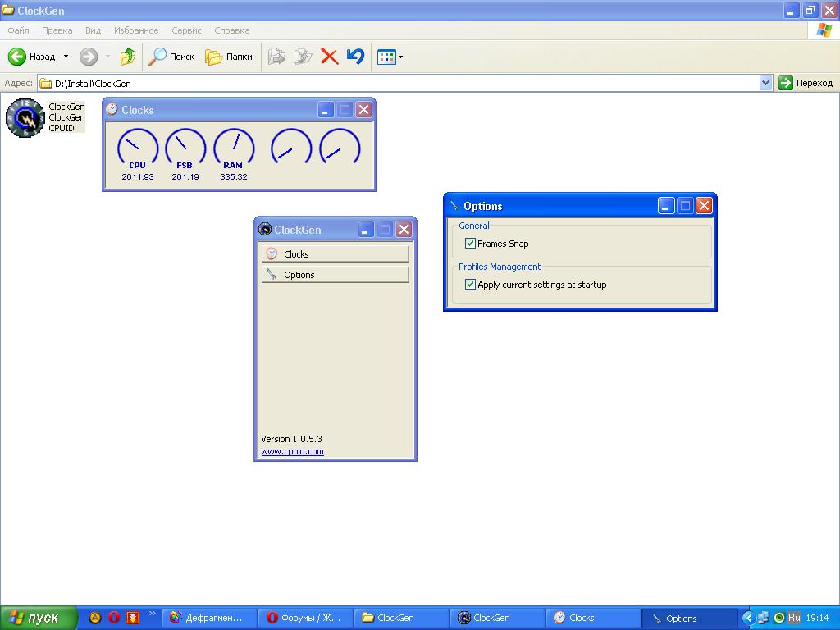Click the пуск (Start) button
This screenshot has width=840, height=630.
tap(39, 618)
